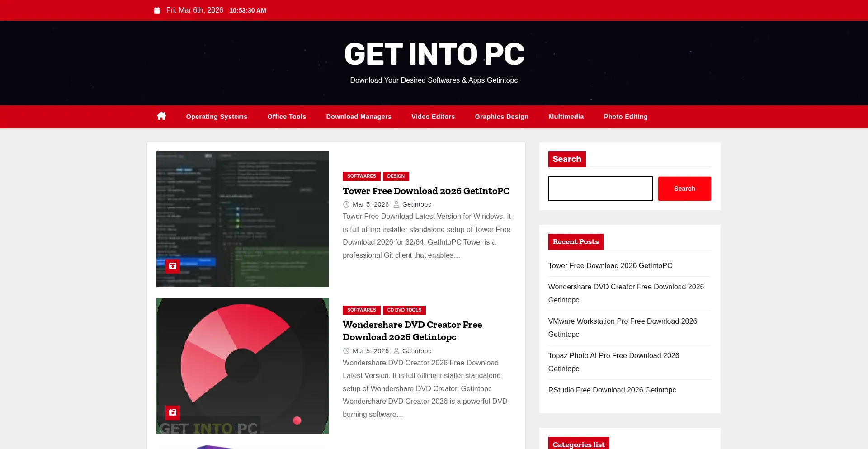
Task: Open the Tower post thumbnail image
Action: 243,219
